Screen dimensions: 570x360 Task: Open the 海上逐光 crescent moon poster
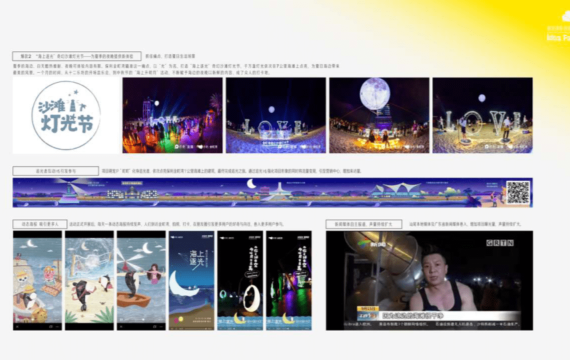point(192,280)
